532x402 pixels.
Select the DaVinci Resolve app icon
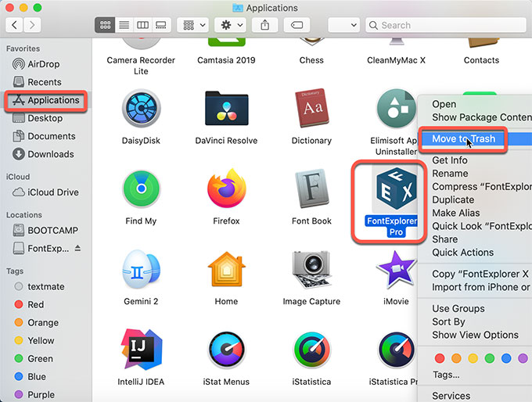point(226,109)
